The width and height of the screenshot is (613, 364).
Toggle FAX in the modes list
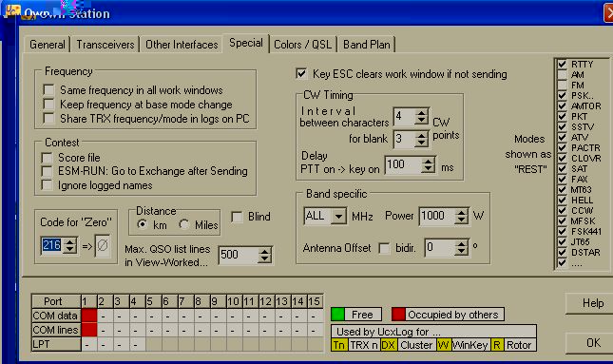[x=563, y=179]
